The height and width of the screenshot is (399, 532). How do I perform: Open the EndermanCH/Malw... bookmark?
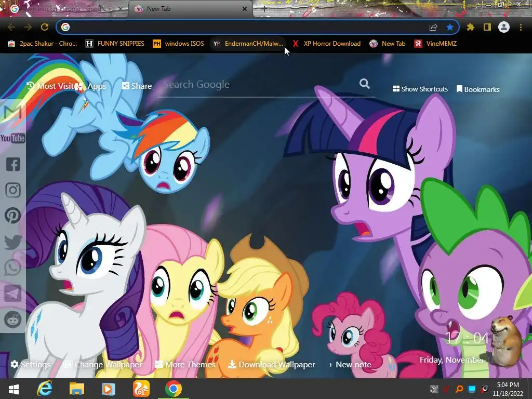tap(248, 44)
